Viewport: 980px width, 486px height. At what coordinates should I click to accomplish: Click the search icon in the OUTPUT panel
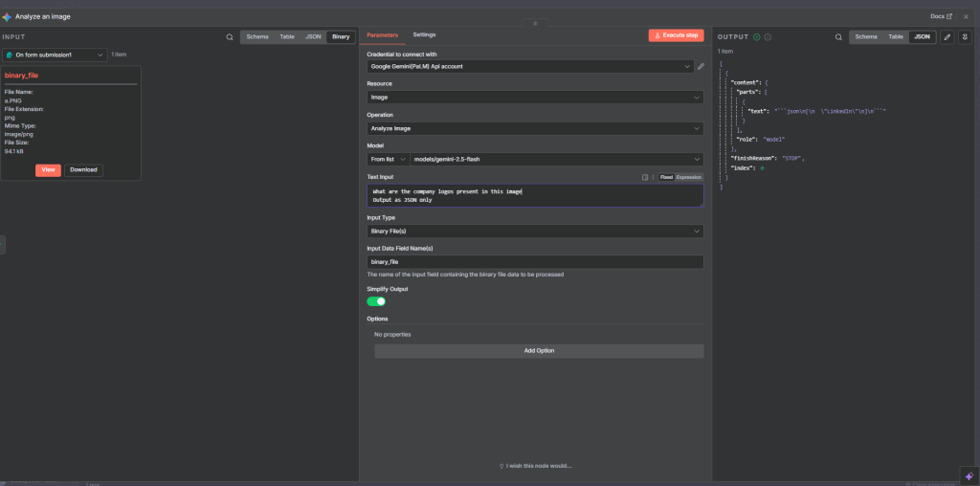(838, 37)
